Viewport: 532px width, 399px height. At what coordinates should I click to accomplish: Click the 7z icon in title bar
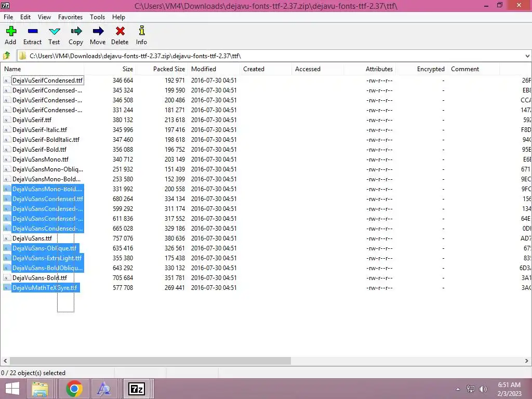pyautogui.click(x=5, y=5)
